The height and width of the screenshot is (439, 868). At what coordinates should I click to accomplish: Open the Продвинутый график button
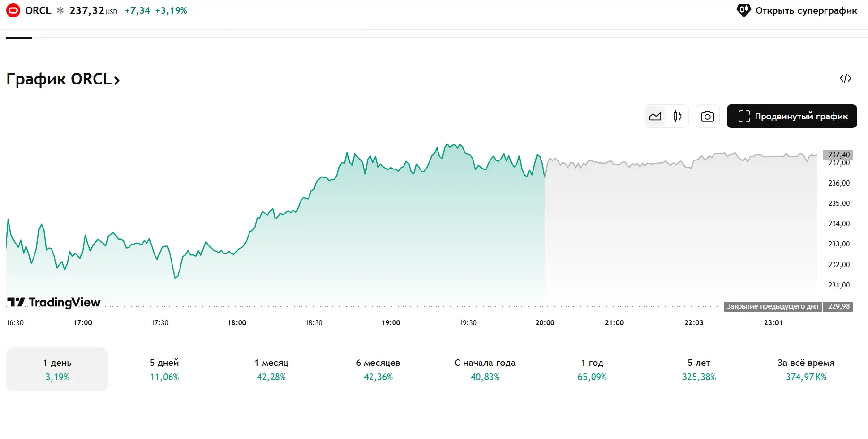[x=791, y=117]
